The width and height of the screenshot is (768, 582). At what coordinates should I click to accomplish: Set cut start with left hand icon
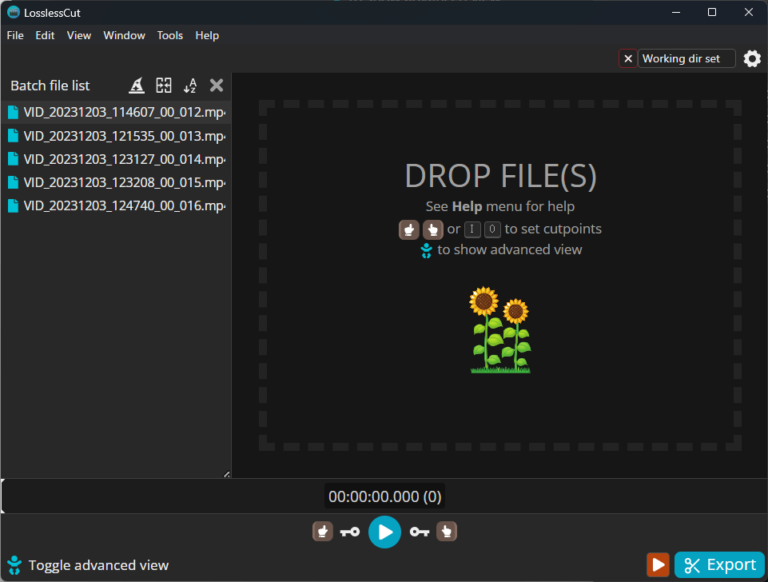(x=322, y=532)
